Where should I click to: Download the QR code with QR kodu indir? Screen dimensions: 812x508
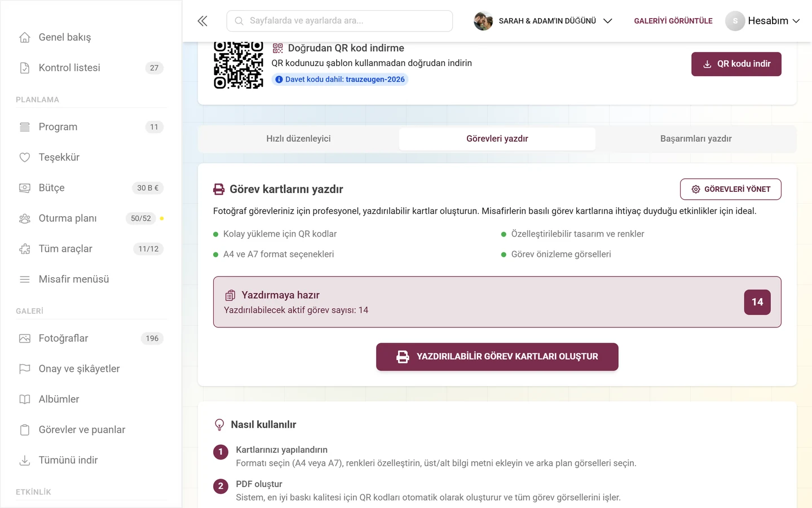pos(736,64)
